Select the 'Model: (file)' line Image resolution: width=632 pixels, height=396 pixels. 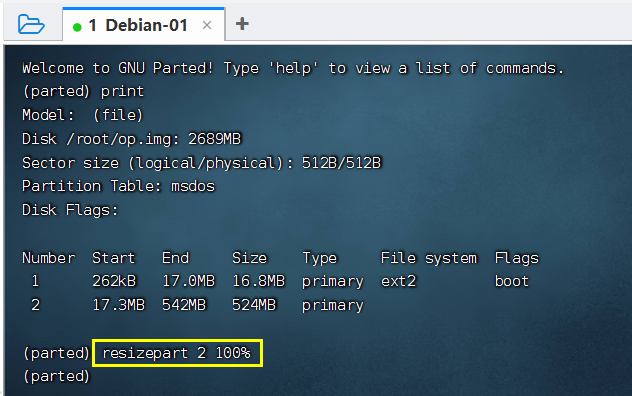[83, 115]
